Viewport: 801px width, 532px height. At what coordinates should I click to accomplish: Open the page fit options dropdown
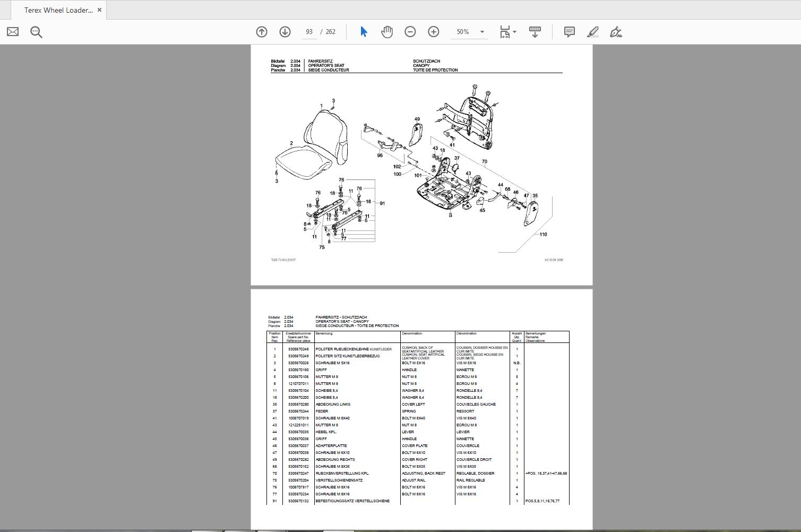[x=508, y=32]
